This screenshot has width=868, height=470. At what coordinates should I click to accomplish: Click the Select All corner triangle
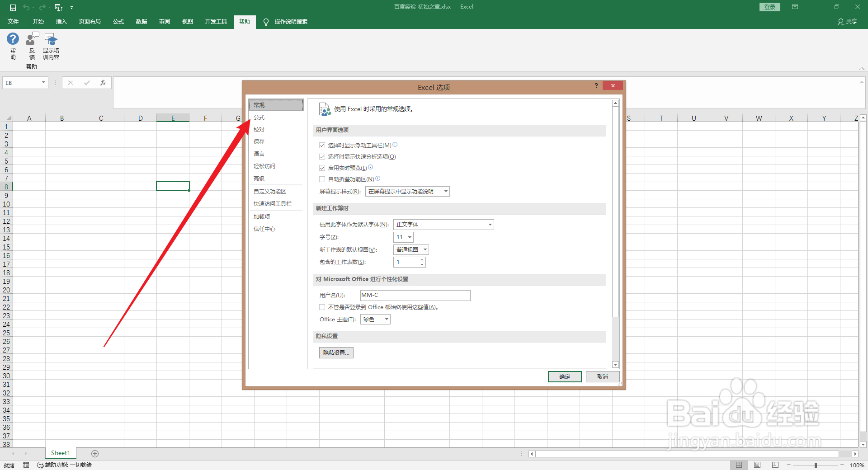click(x=8, y=118)
